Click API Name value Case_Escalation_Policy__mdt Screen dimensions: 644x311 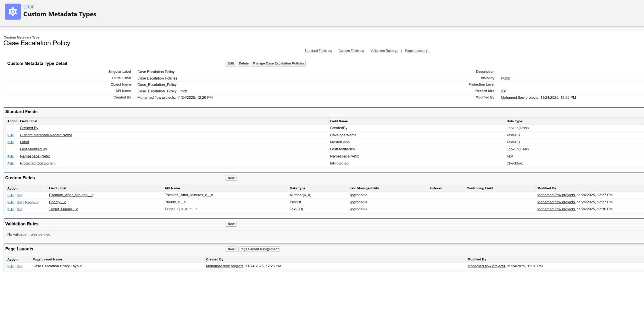click(x=162, y=91)
